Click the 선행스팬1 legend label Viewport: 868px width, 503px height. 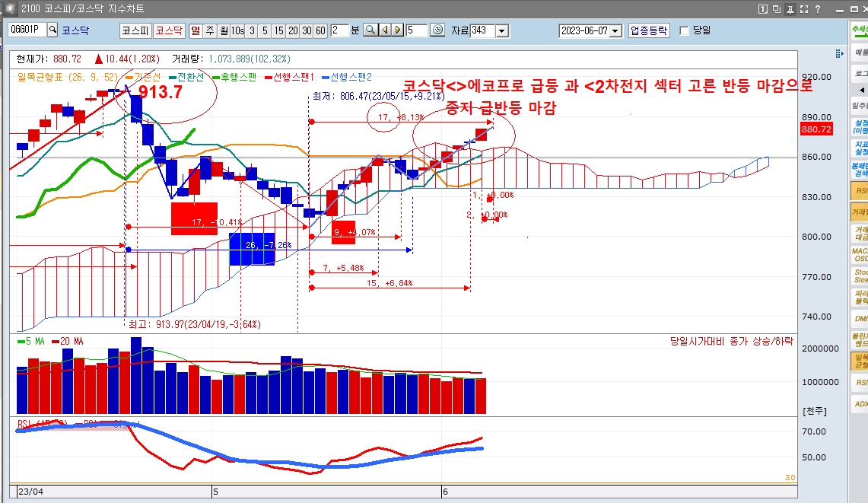click(x=294, y=77)
